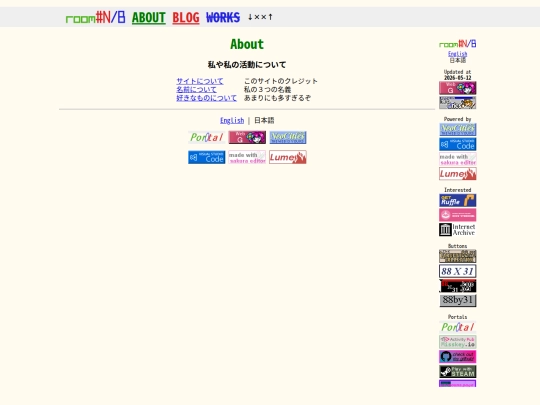Click the English link under the sidebar logo

457,54
